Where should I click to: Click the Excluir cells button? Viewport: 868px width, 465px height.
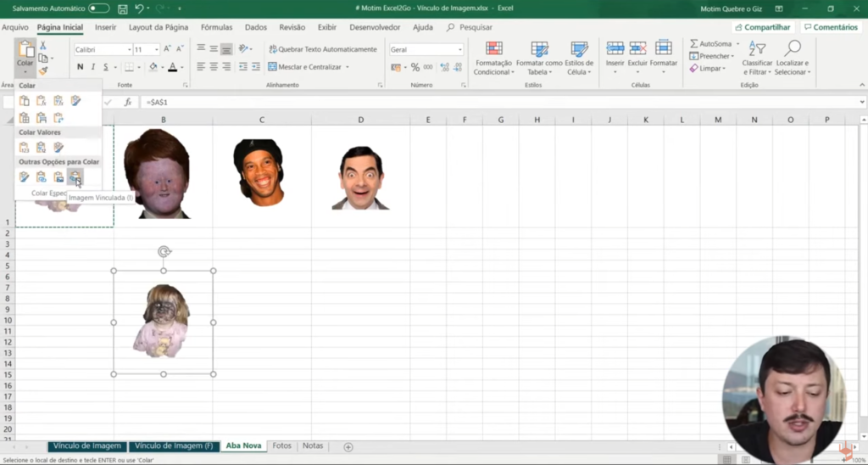[x=637, y=57]
